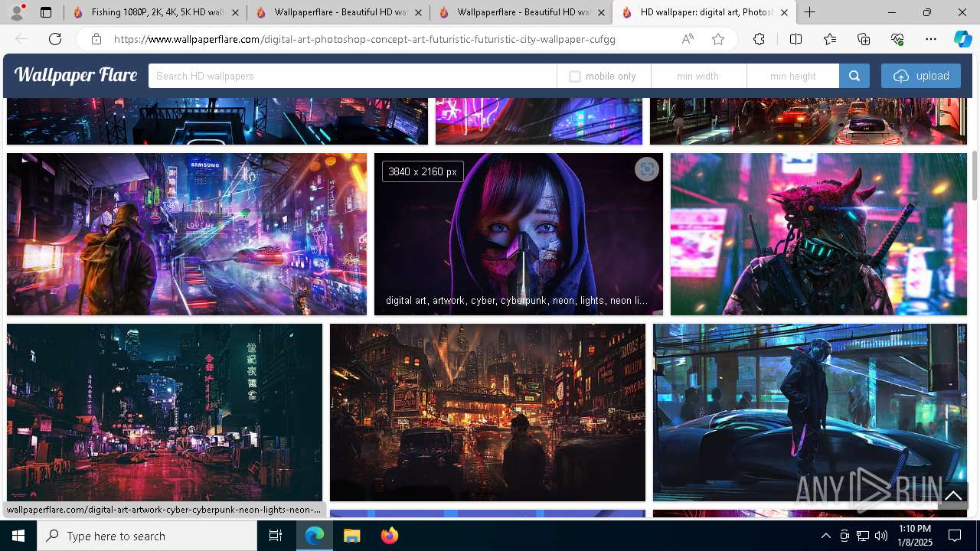This screenshot has width=980, height=551.
Task: Click the Edge taskbar icon
Action: (315, 536)
